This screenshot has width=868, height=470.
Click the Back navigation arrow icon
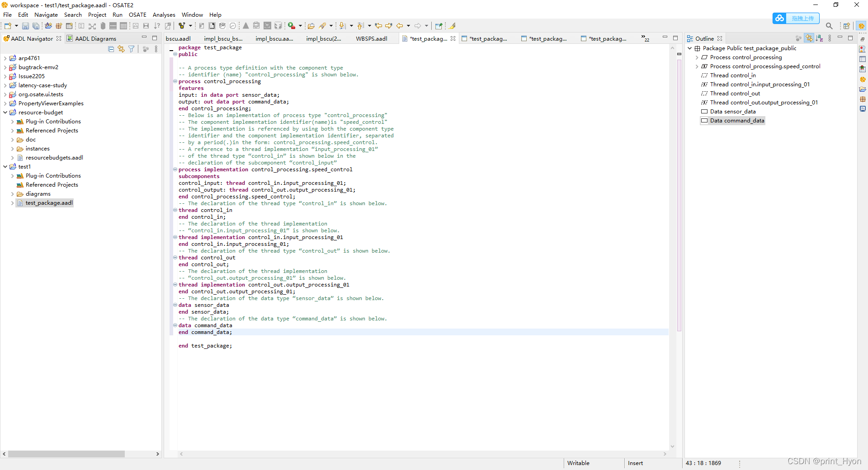click(400, 26)
